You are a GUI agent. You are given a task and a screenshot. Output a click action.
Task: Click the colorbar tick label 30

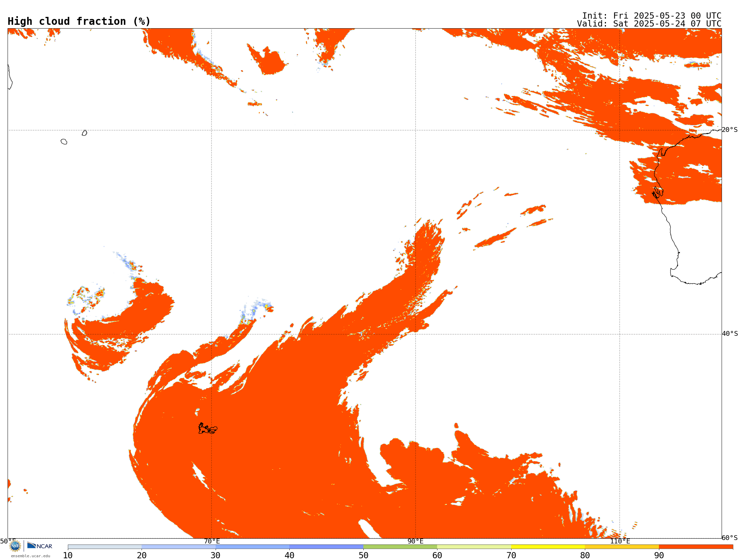(x=216, y=556)
